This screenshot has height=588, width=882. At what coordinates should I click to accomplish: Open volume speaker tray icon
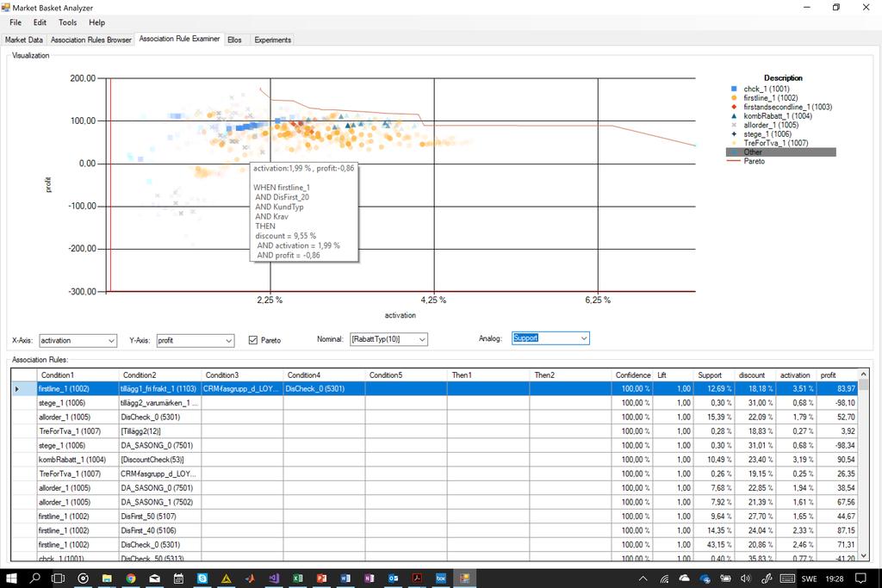(x=746, y=578)
